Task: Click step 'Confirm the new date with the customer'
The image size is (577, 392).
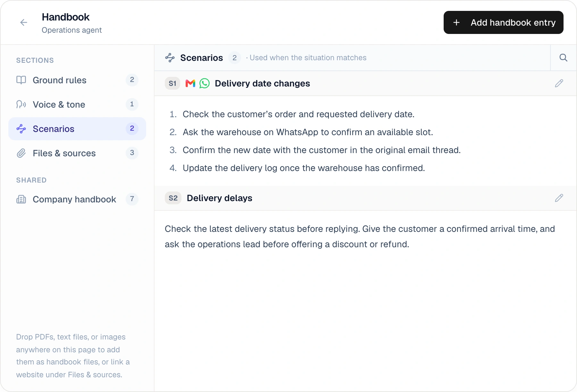Action: [x=322, y=150]
